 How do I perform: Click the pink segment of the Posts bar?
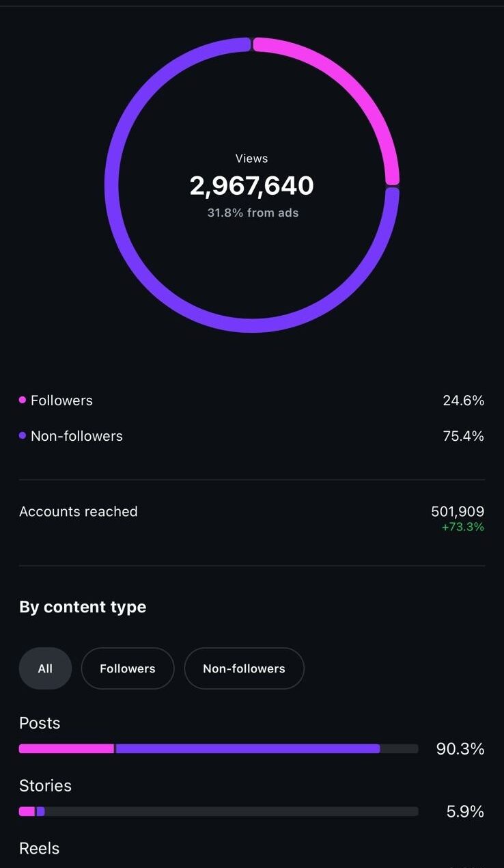click(x=66, y=748)
